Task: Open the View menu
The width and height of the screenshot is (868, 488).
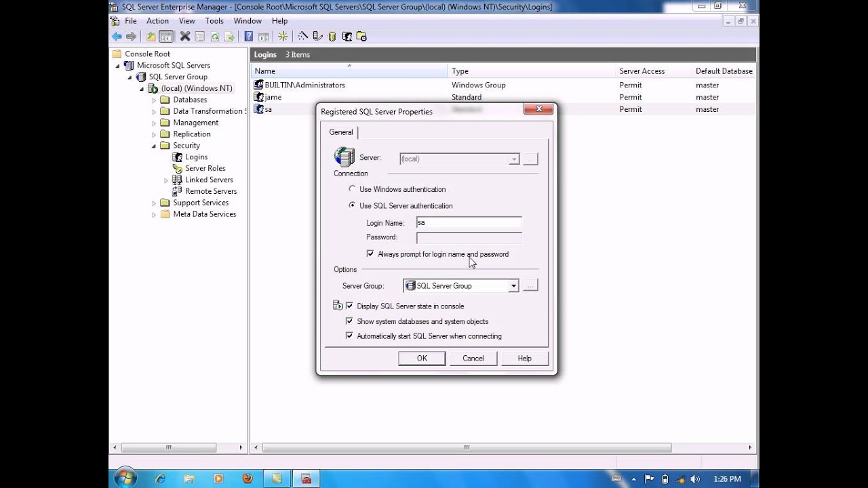Action: [186, 21]
